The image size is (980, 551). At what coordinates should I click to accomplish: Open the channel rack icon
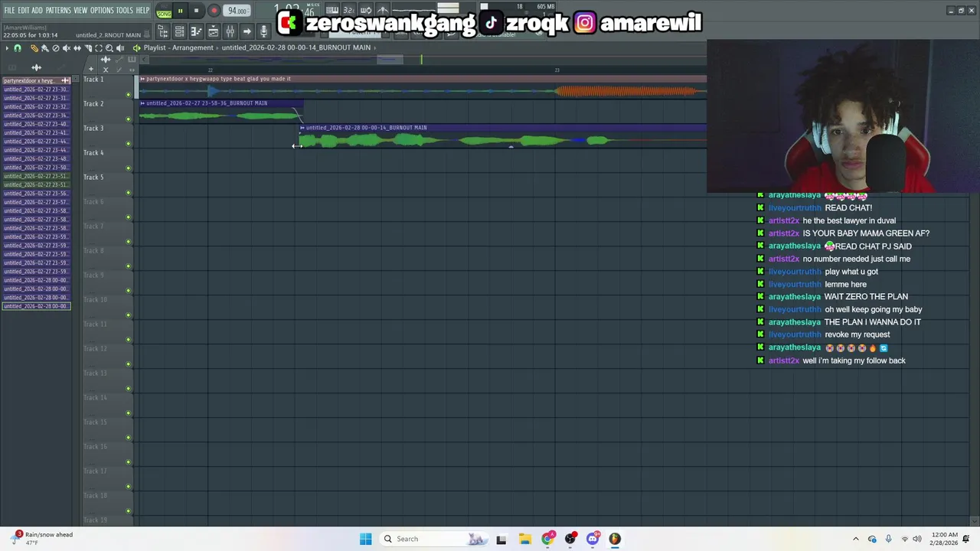click(x=179, y=31)
